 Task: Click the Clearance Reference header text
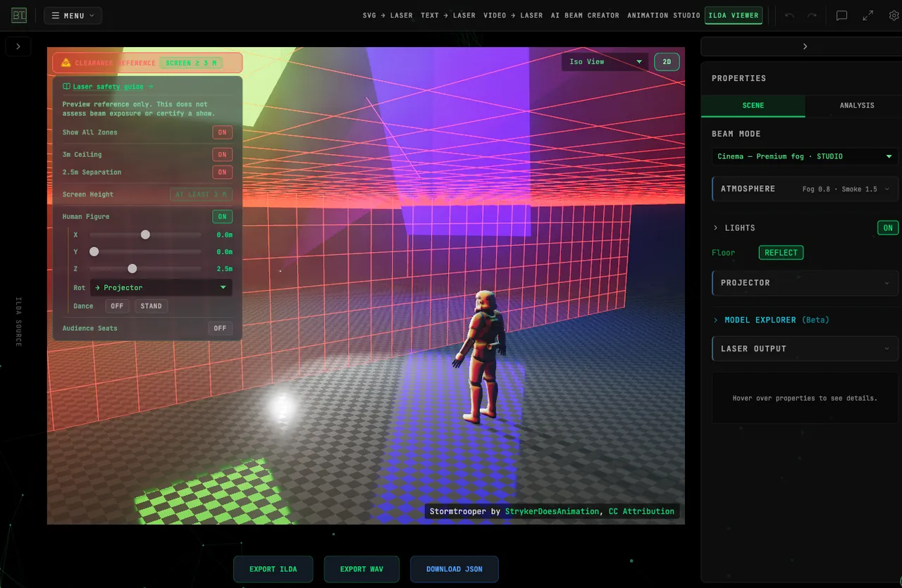coord(115,63)
